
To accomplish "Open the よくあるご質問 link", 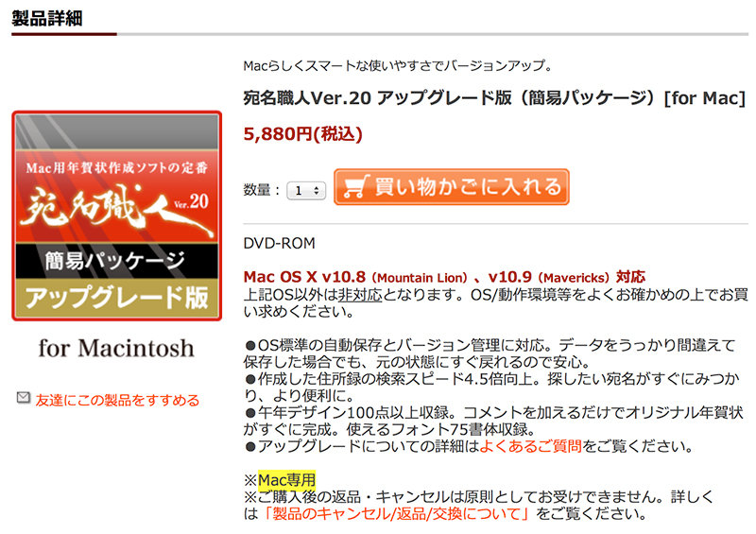I will 530,446.
